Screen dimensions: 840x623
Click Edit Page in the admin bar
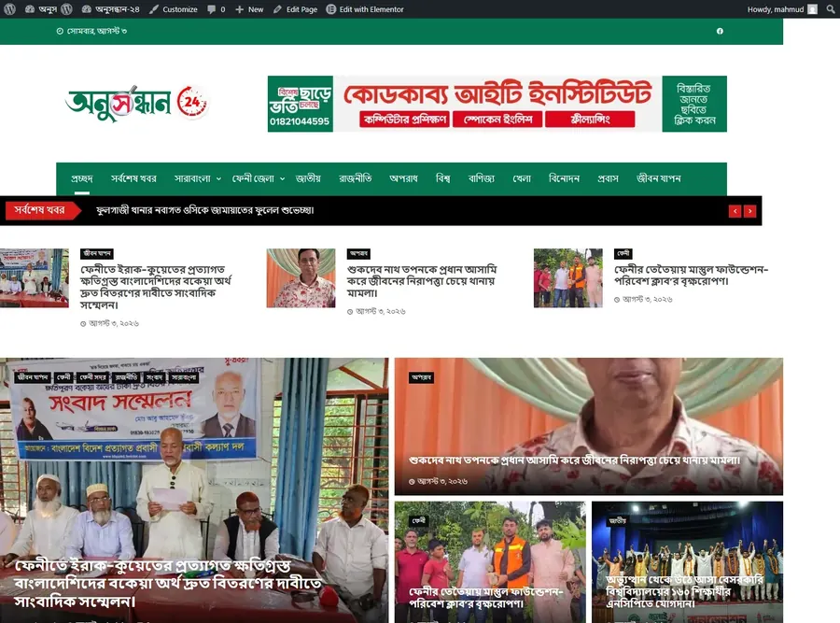[295, 9]
